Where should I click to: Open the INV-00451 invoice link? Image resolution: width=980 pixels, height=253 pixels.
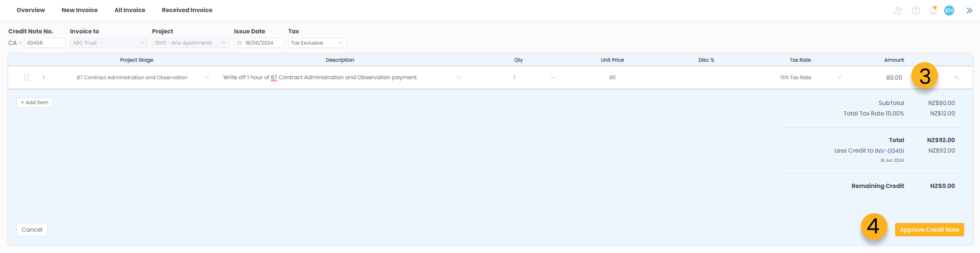(x=889, y=151)
